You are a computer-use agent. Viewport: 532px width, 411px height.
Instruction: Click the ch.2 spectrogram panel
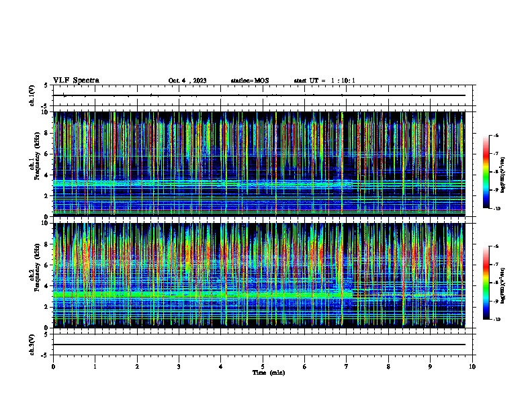(x=259, y=275)
